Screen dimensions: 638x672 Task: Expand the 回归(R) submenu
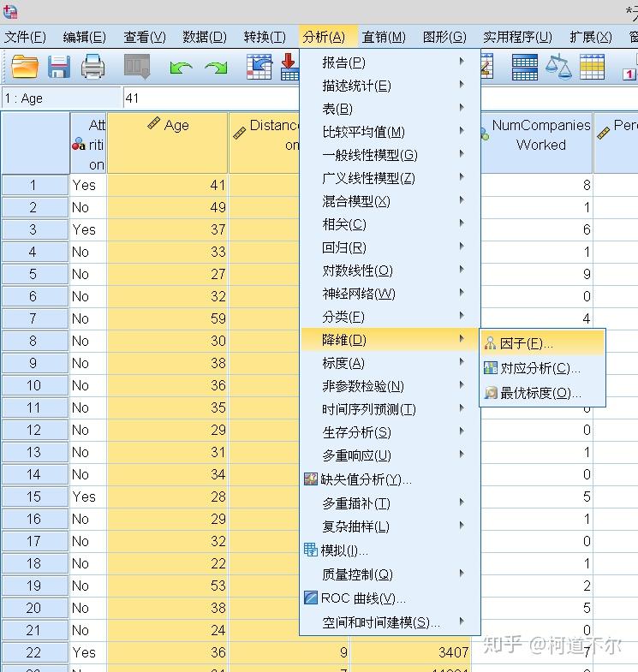[x=390, y=247]
